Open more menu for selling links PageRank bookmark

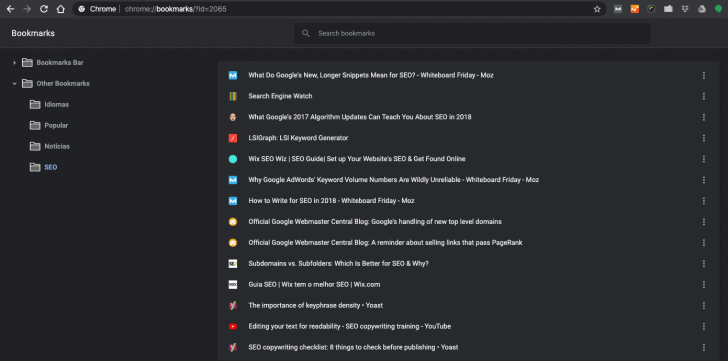click(x=704, y=243)
